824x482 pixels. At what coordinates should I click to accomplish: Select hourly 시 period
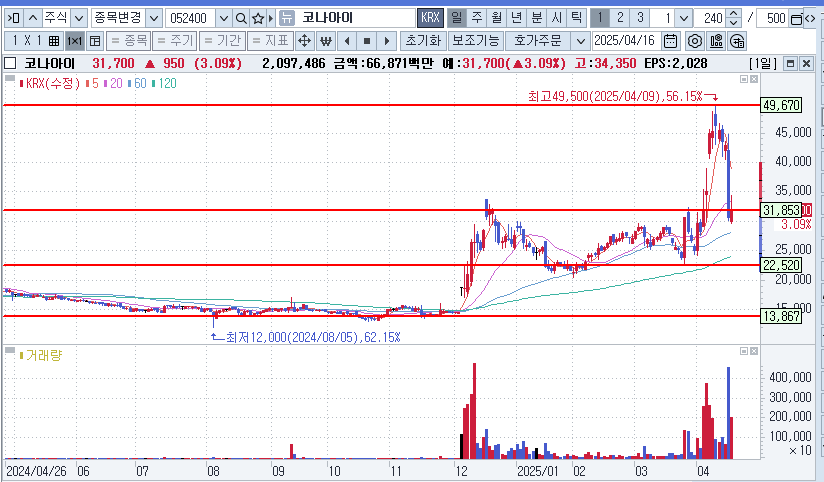click(x=557, y=18)
